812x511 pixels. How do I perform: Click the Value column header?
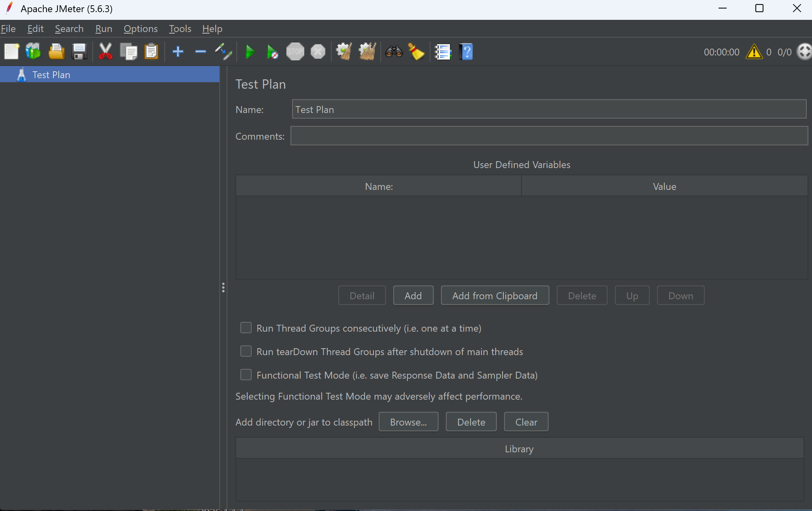pyautogui.click(x=664, y=186)
